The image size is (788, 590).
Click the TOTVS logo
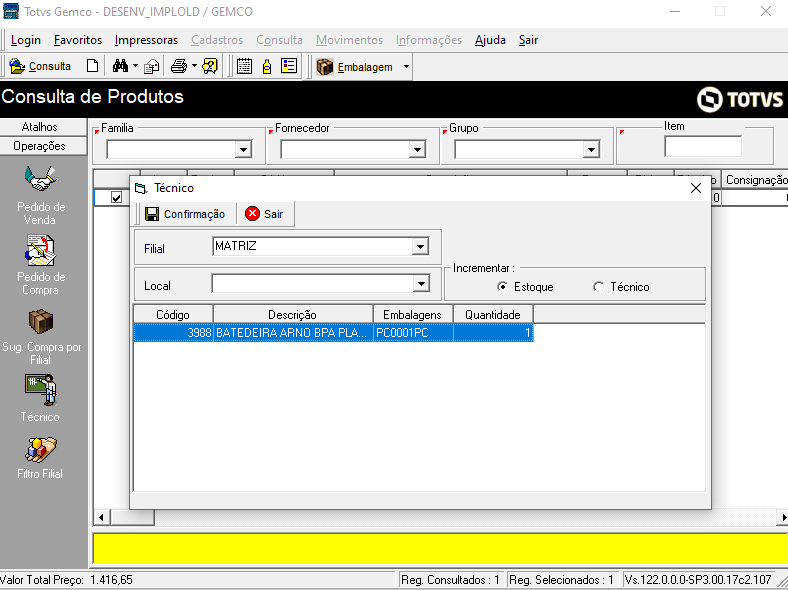point(740,99)
